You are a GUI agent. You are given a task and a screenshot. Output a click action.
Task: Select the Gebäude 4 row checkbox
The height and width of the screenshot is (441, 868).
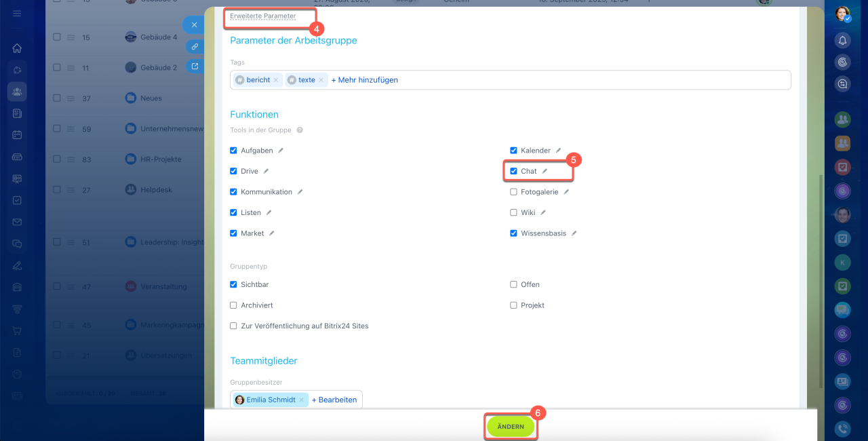[x=57, y=37]
